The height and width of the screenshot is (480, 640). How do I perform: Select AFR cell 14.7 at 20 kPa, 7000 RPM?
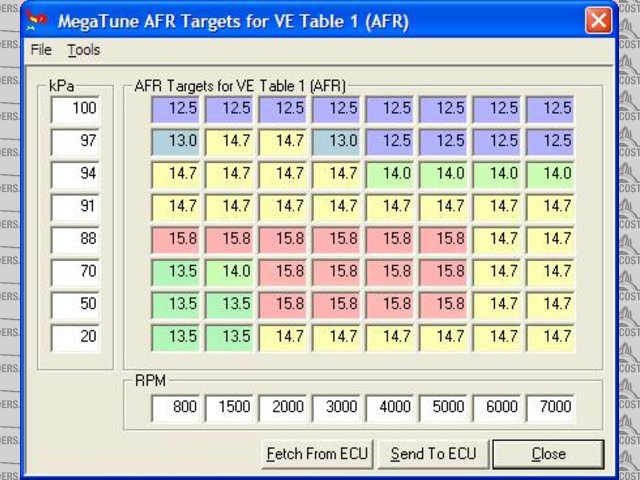point(550,338)
